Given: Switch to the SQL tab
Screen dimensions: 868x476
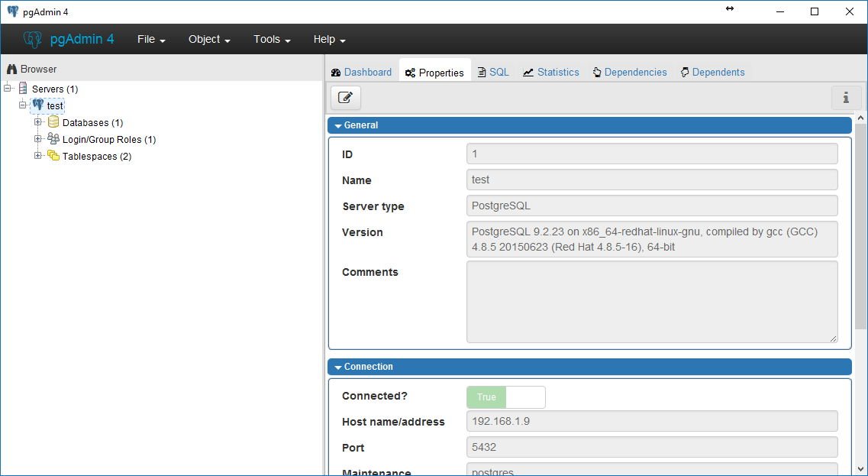Looking at the screenshot, I should tap(492, 72).
